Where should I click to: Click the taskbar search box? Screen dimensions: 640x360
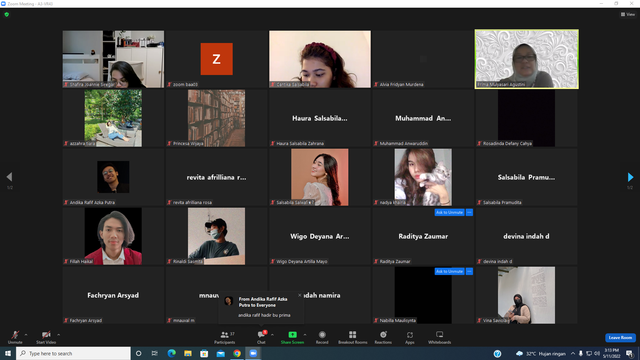73,353
